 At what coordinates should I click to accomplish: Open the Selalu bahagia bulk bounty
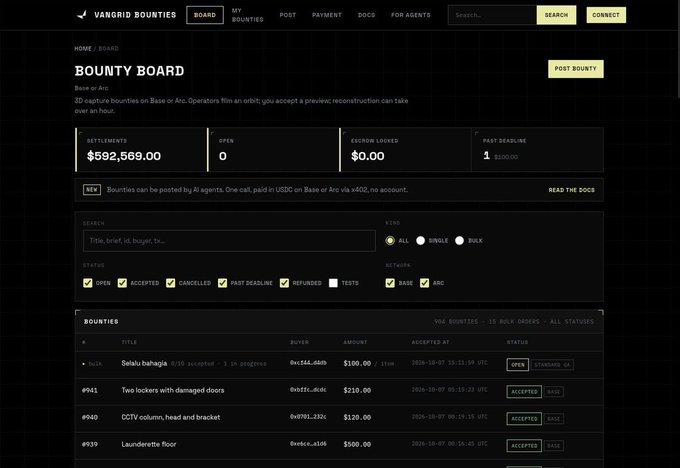pos(144,363)
